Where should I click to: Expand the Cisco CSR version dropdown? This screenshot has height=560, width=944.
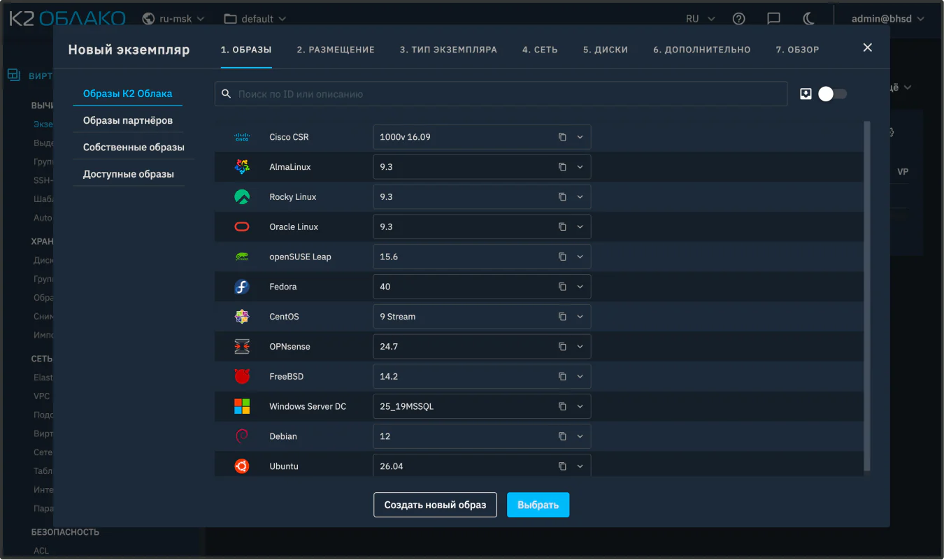pyautogui.click(x=580, y=137)
